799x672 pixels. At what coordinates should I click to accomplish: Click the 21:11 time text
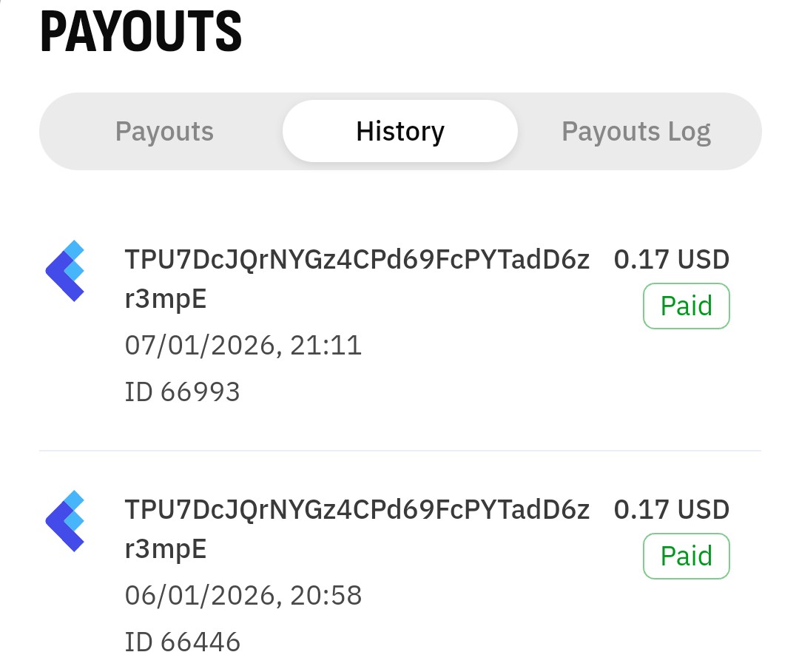[326, 346]
